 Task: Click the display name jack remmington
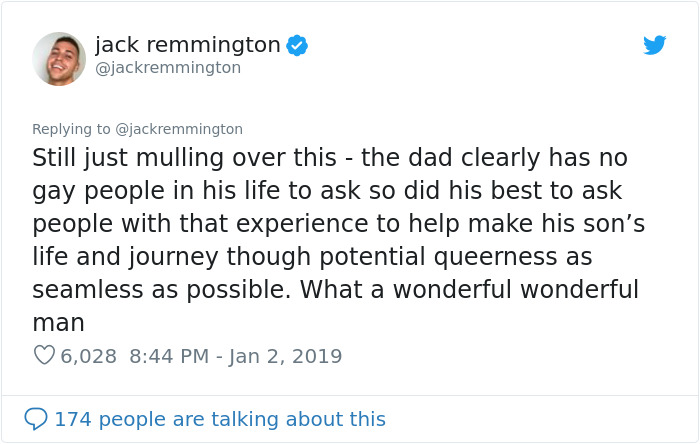tap(187, 45)
